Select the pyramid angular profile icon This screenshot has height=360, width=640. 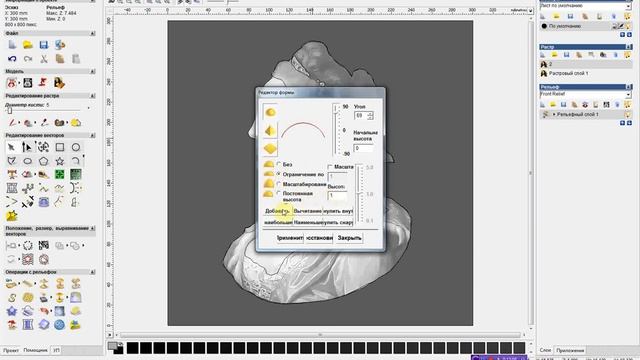(270, 131)
